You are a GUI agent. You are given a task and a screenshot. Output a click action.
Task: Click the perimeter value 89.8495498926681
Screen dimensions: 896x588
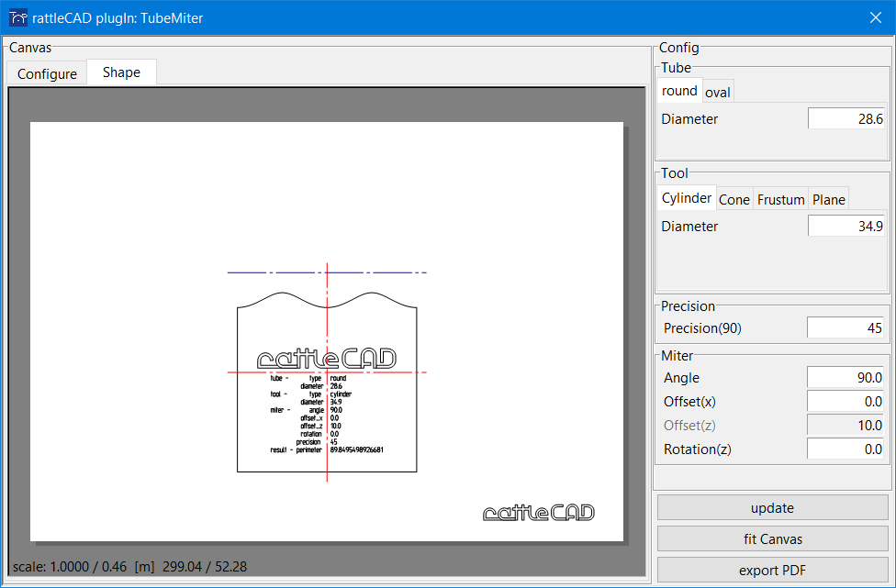point(356,449)
